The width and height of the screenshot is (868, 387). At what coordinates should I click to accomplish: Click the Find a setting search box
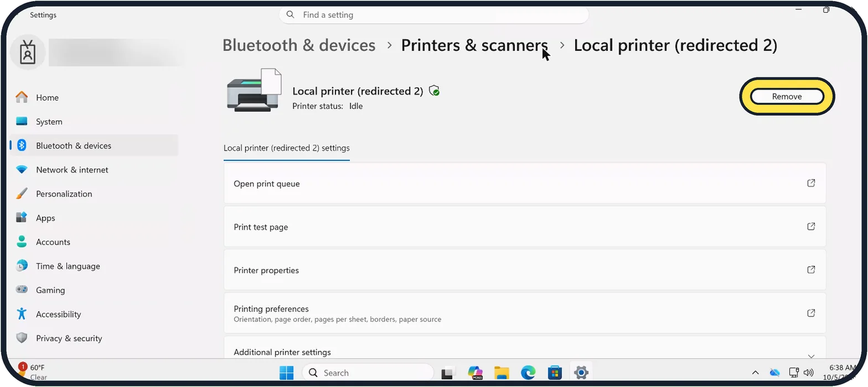[433, 15]
